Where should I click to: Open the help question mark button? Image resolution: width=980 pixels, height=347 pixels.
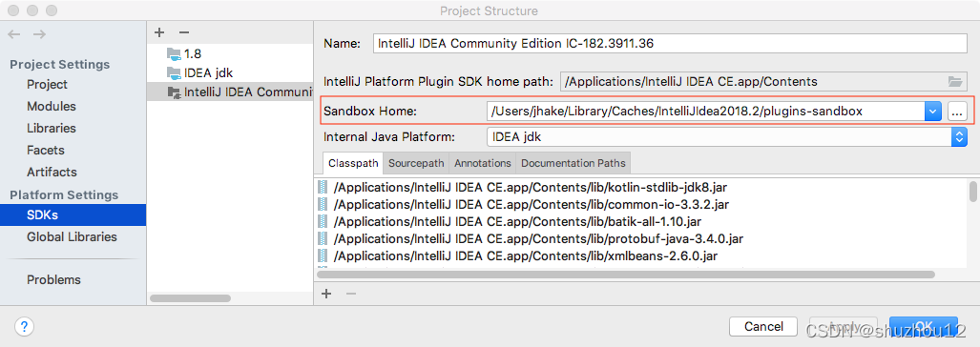tap(24, 326)
